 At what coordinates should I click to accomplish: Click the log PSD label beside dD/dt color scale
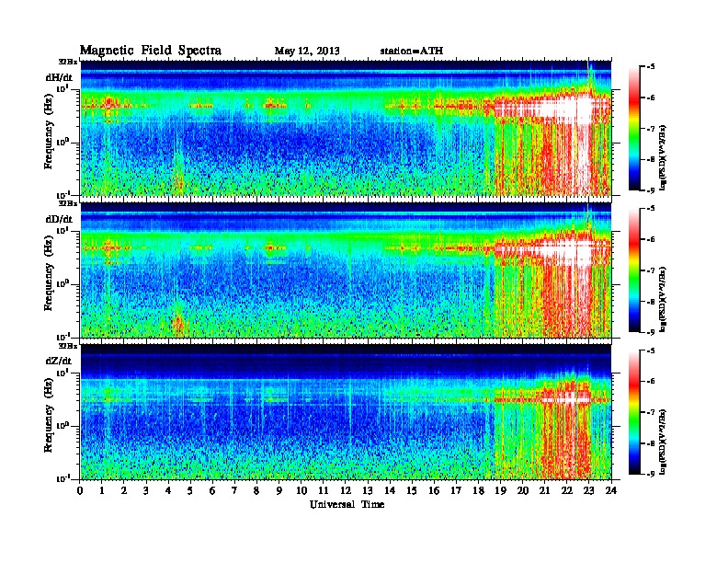[664, 300]
